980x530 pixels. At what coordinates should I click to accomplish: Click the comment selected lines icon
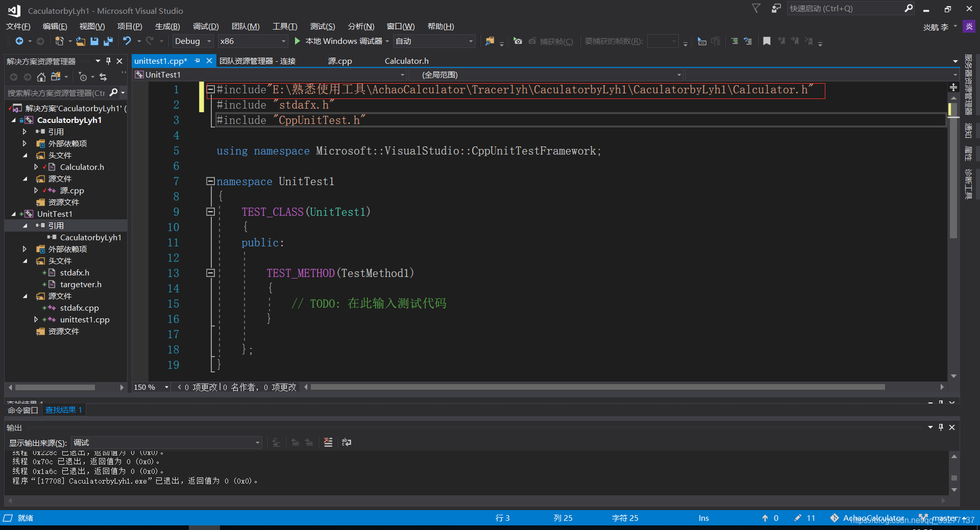coord(734,41)
